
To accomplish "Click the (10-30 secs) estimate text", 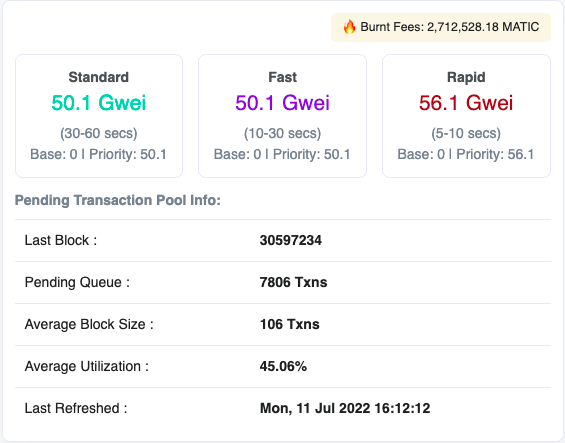I will pyautogui.click(x=282, y=133).
